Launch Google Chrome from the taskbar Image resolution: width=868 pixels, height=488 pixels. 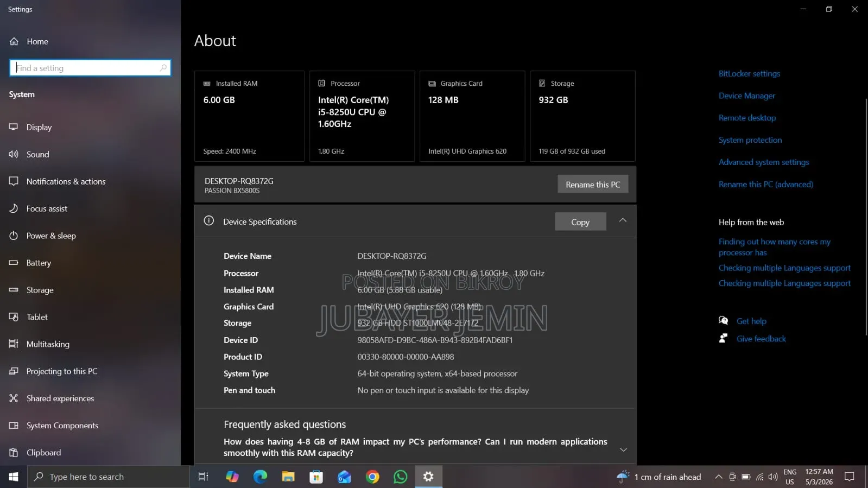coord(372,477)
